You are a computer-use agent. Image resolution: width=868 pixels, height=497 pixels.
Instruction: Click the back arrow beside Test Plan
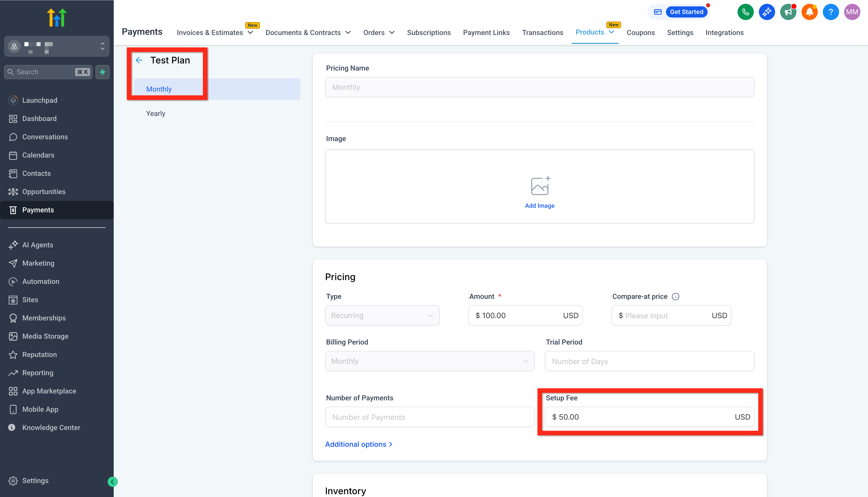coord(139,60)
